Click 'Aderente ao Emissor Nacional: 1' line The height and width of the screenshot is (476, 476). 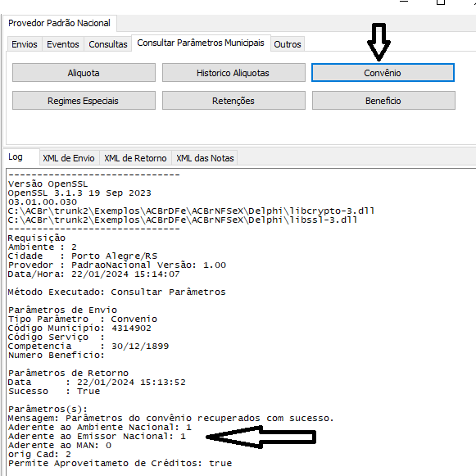(x=97, y=436)
